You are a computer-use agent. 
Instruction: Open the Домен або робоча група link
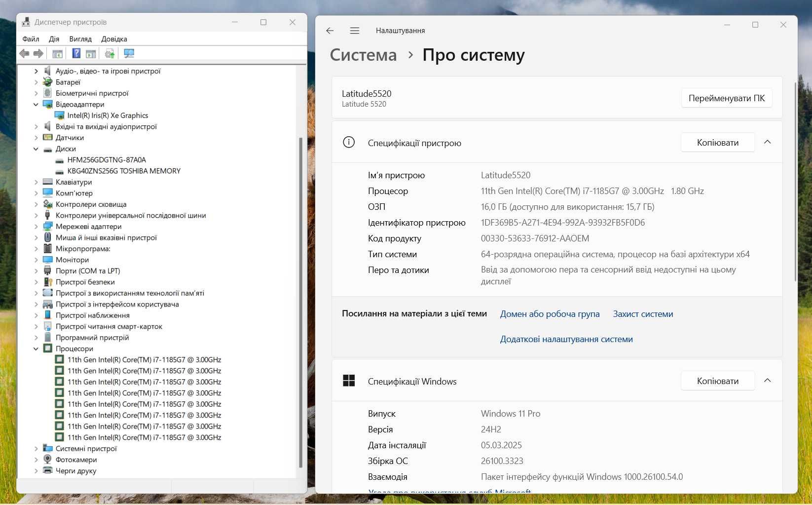coord(550,314)
